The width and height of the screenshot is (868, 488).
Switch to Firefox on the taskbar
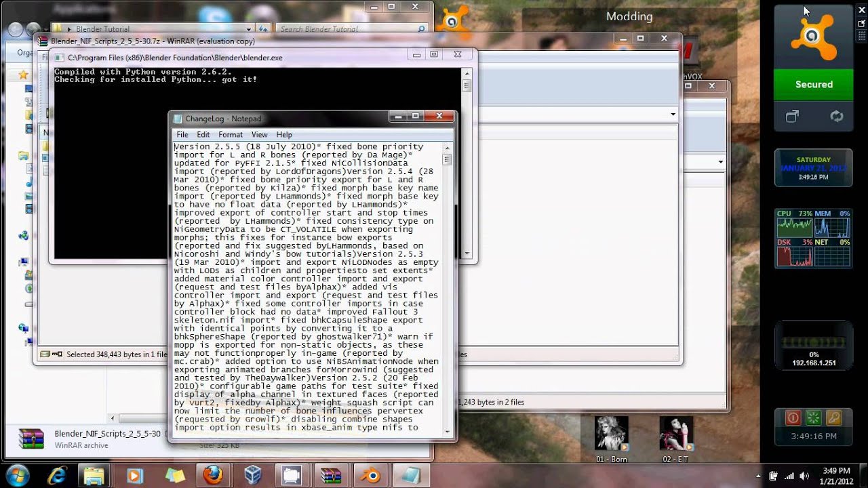213,475
